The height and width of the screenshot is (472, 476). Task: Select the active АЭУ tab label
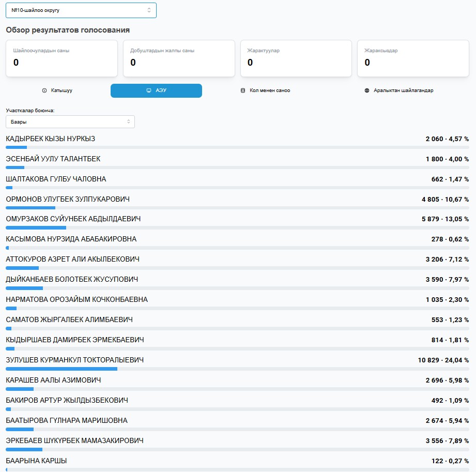click(161, 90)
